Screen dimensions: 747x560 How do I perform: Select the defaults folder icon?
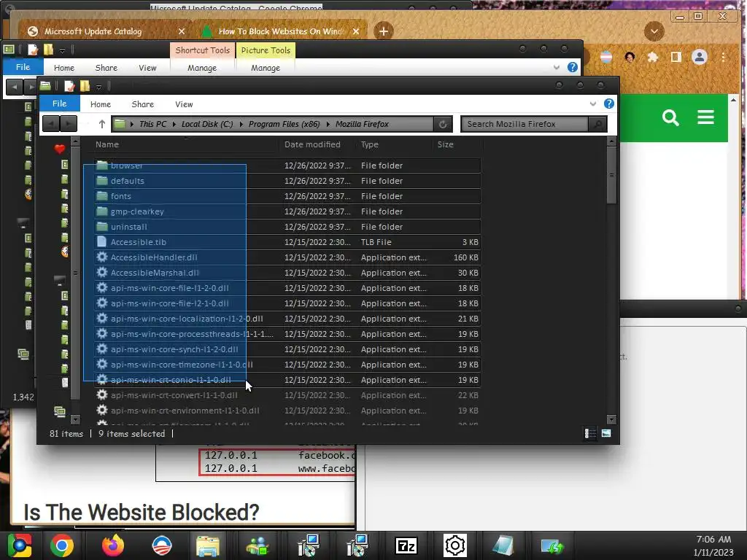pyautogui.click(x=102, y=181)
